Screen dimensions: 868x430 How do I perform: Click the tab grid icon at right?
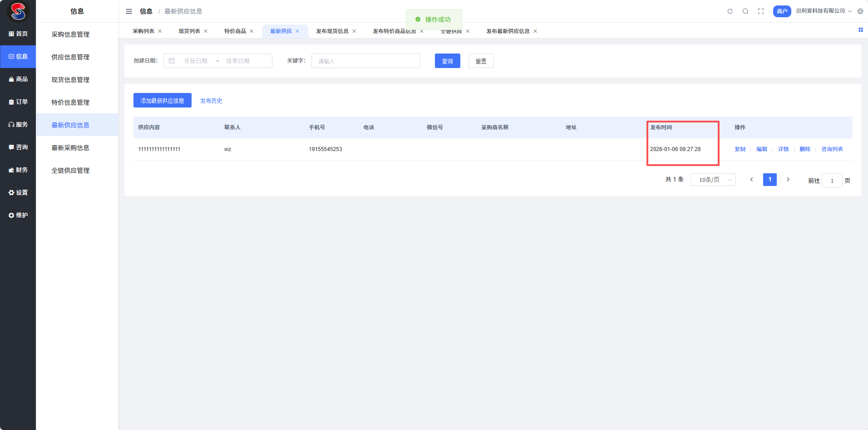860,30
